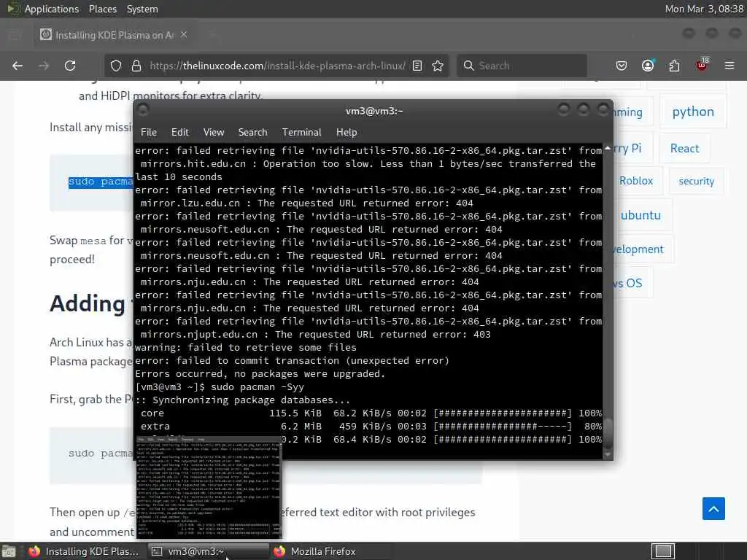Viewport: 747px width, 560px height.
Task: Open the Firefox hamburger menu
Action: pyautogui.click(x=729, y=66)
